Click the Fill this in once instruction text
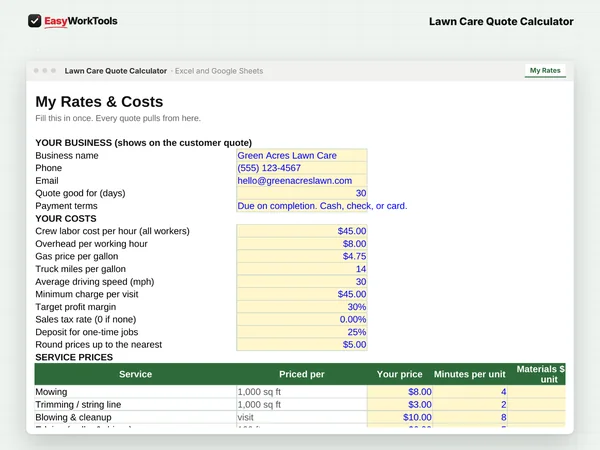Screen dimensions: 600x450 click(118, 118)
